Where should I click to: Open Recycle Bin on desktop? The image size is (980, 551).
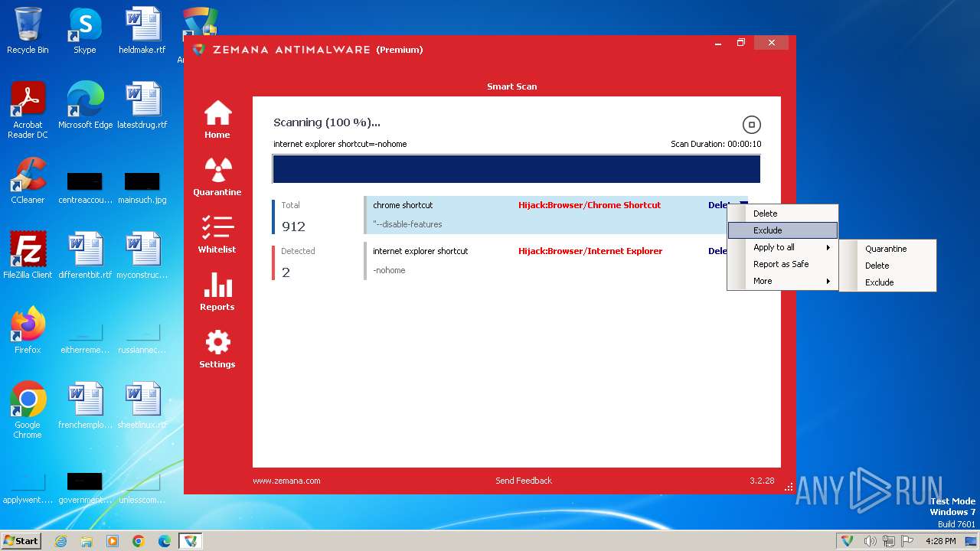(28, 31)
